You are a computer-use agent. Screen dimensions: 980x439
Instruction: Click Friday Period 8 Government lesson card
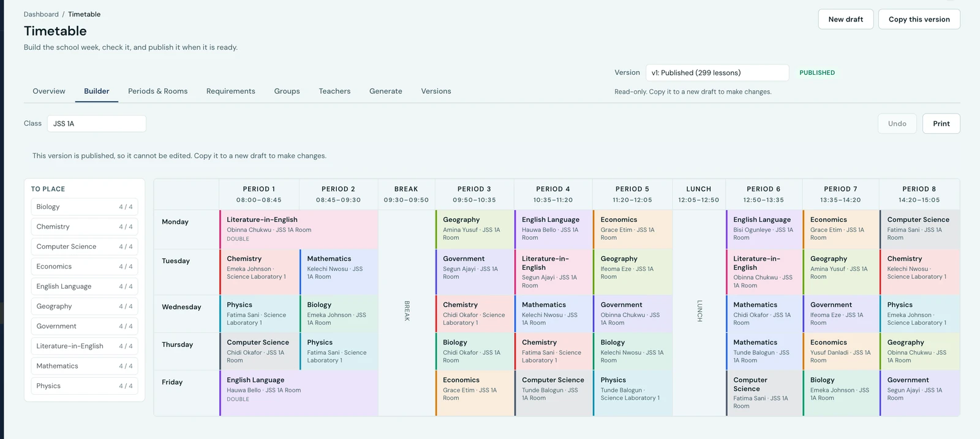pos(920,393)
